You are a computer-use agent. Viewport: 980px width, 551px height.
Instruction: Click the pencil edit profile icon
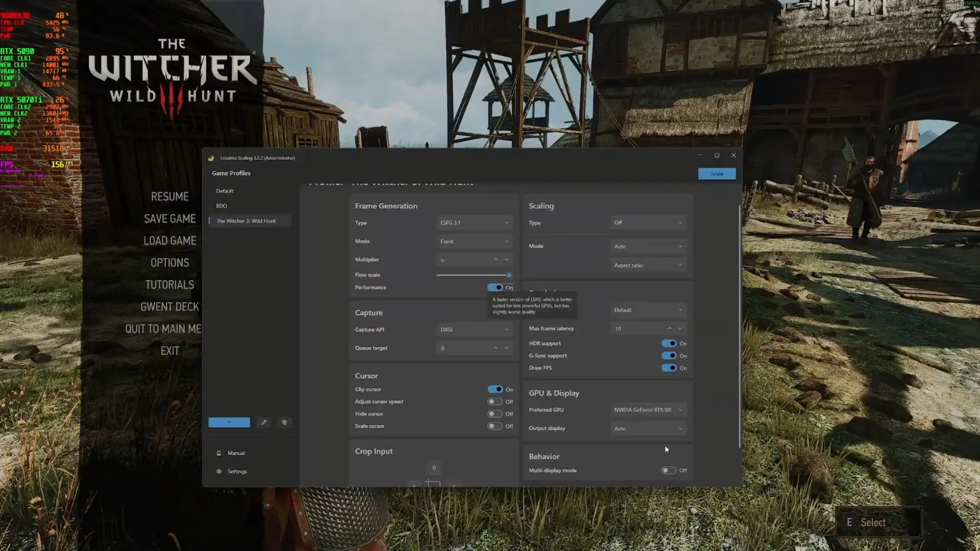264,422
